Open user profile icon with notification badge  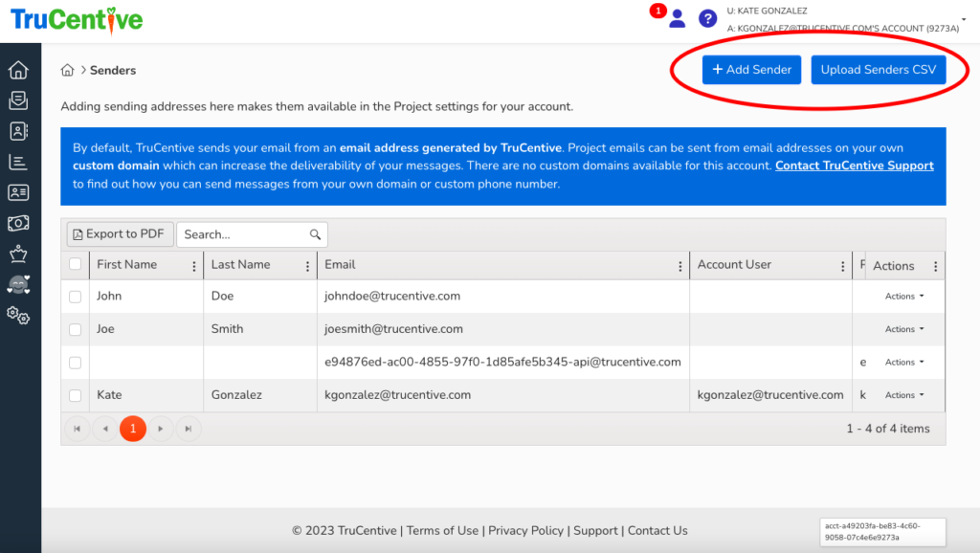coord(677,18)
